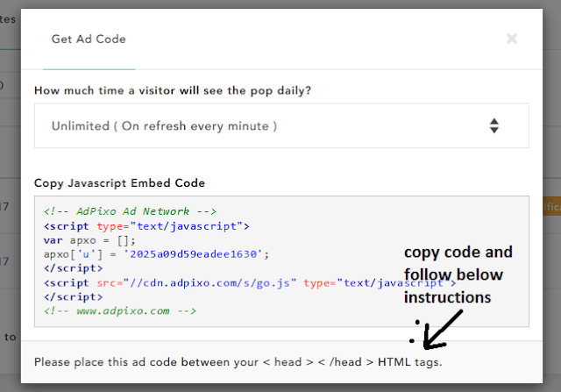Click the 'Copy Javascript Embed Code' label
The height and width of the screenshot is (392, 561).
(119, 183)
